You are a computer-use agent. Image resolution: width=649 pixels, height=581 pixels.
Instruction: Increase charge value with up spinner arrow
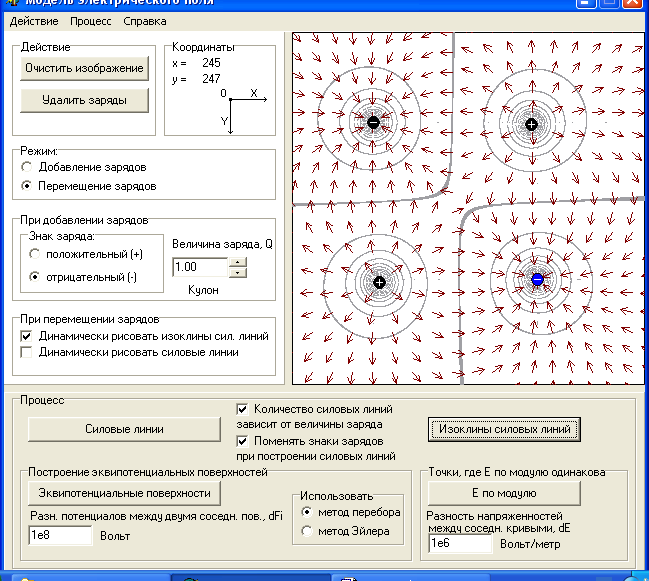click(238, 262)
